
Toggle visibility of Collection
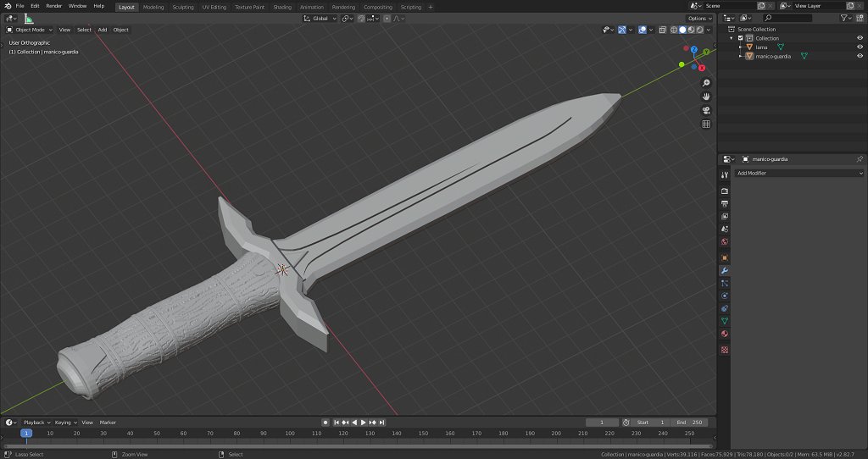click(860, 38)
